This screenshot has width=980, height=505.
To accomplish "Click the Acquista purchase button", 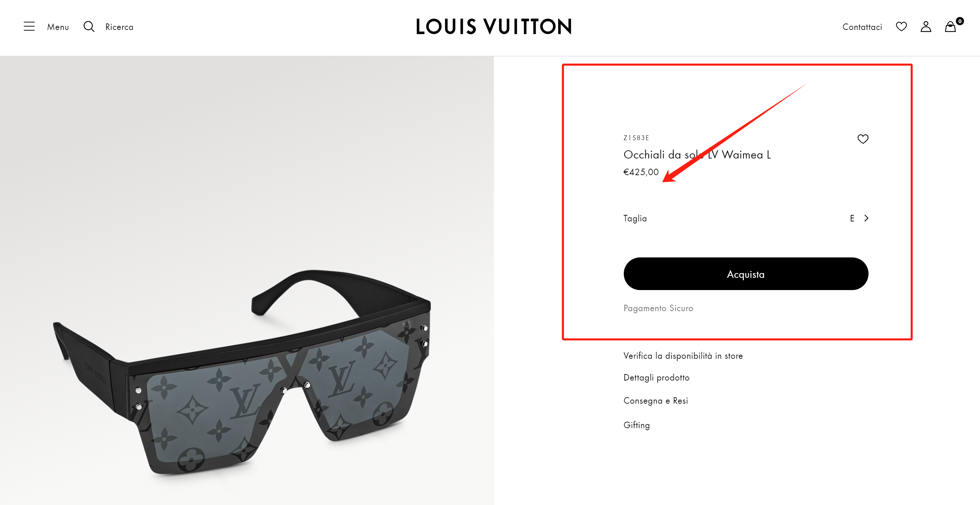I will [x=746, y=274].
